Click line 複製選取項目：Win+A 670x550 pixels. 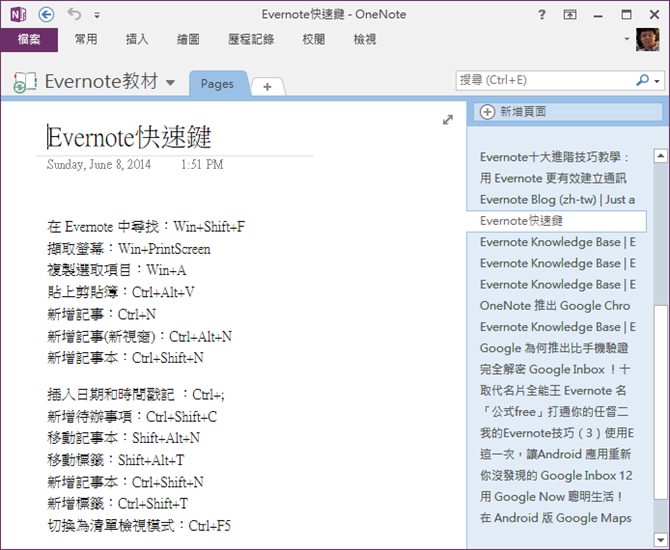pyautogui.click(x=116, y=270)
